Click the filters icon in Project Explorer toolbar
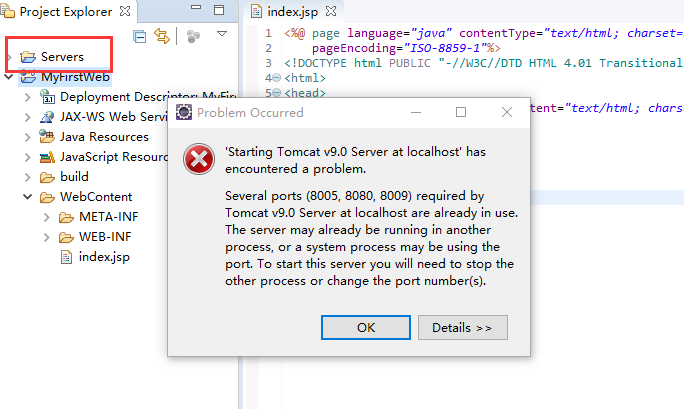 193,37
